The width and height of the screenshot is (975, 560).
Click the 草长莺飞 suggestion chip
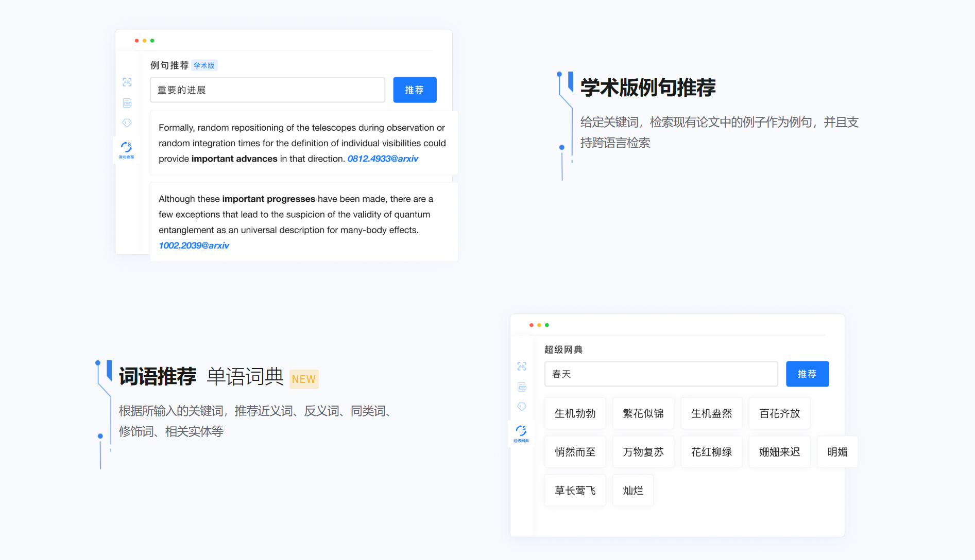coord(575,491)
